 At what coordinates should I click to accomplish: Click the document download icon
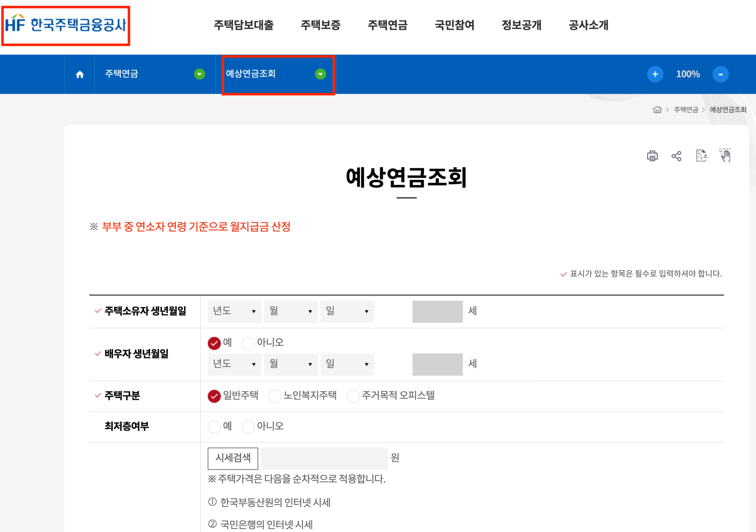701,155
